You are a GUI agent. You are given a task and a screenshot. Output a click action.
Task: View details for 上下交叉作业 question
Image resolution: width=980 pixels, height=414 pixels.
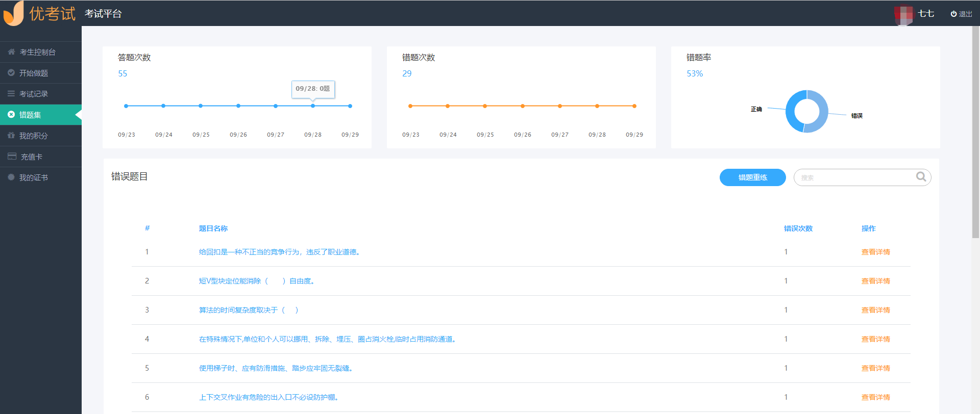pyautogui.click(x=875, y=397)
